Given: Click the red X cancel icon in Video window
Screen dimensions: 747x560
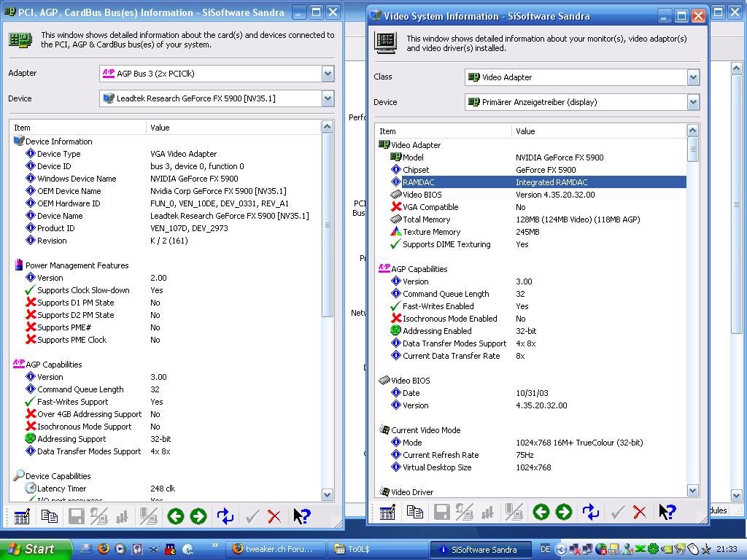Looking at the screenshot, I should point(640,513).
